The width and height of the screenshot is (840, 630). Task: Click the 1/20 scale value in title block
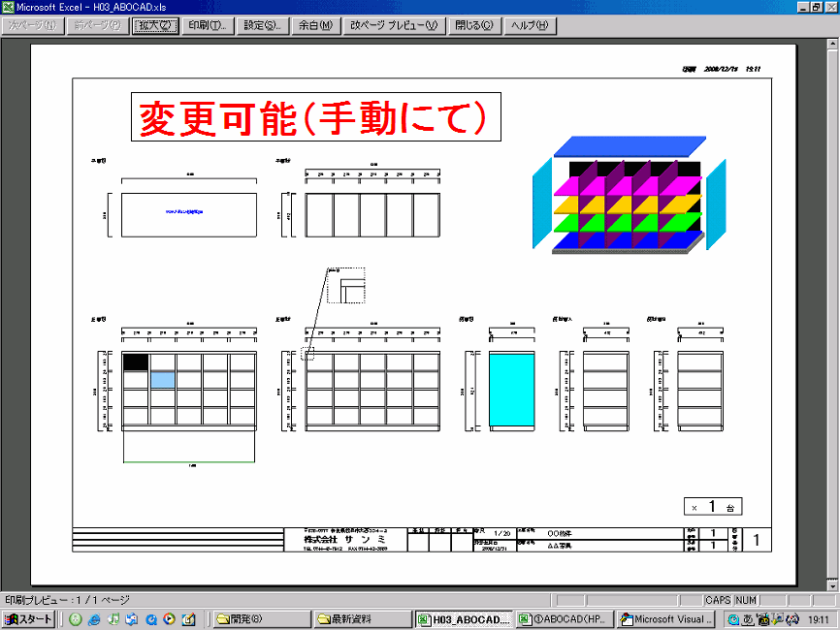click(x=502, y=533)
